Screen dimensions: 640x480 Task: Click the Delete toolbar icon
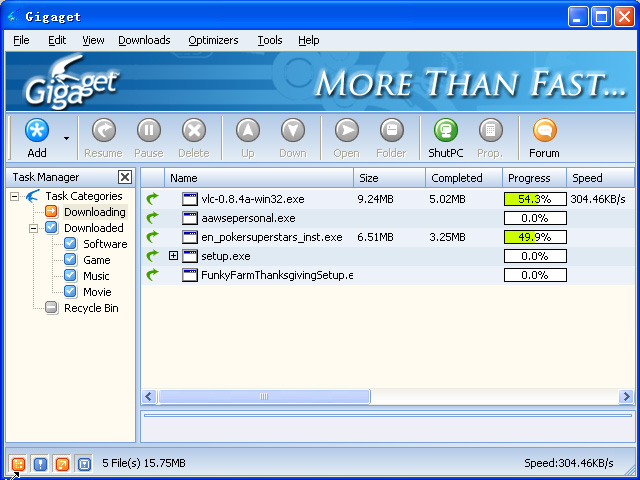pyautogui.click(x=194, y=131)
